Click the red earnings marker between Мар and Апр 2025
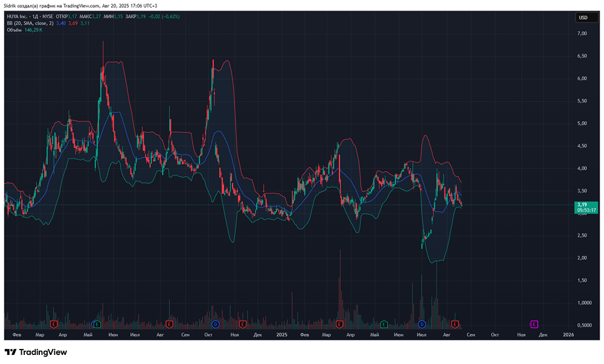The height and width of the screenshot is (364, 604). pyautogui.click(x=339, y=324)
